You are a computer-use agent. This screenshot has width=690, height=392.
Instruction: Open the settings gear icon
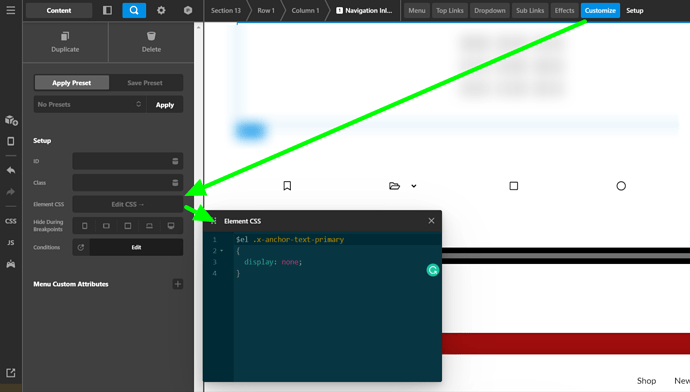[x=161, y=10]
